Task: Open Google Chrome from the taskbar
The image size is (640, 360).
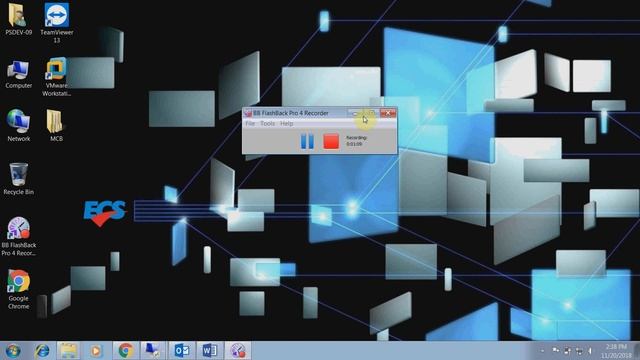Action: (x=125, y=351)
